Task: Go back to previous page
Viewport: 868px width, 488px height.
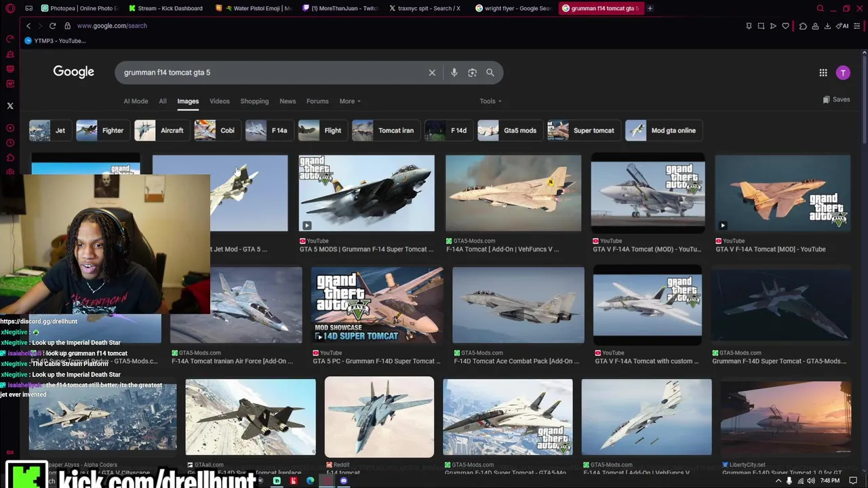Action: tap(28, 26)
